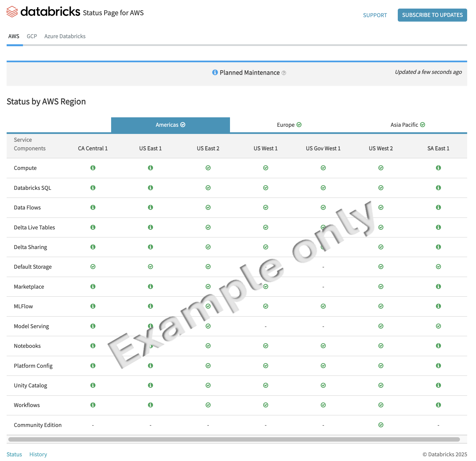Switch to the Europe region tab

pyautogui.click(x=289, y=125)
